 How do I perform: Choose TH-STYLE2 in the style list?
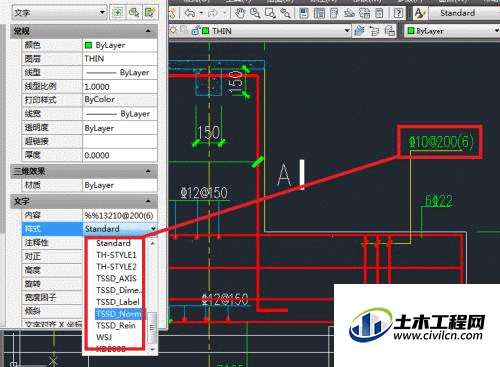pos(116,267)
